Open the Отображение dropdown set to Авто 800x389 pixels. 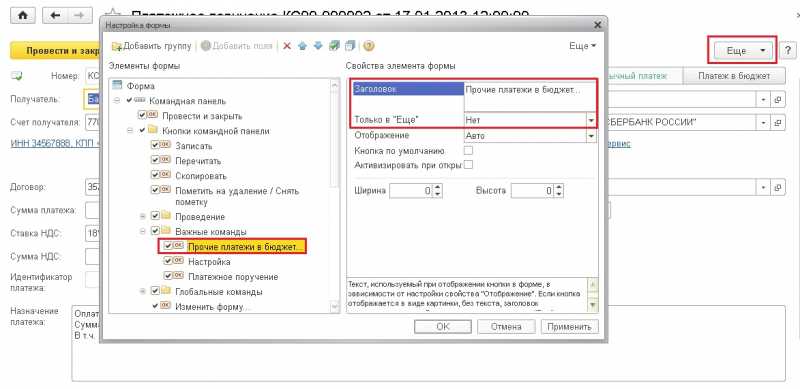[x=591, y=136]
